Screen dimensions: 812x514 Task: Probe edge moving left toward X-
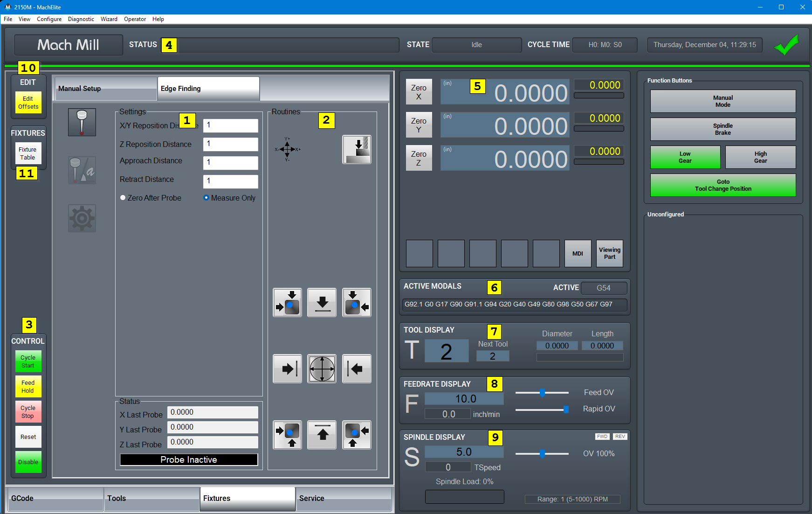(357, 368)
